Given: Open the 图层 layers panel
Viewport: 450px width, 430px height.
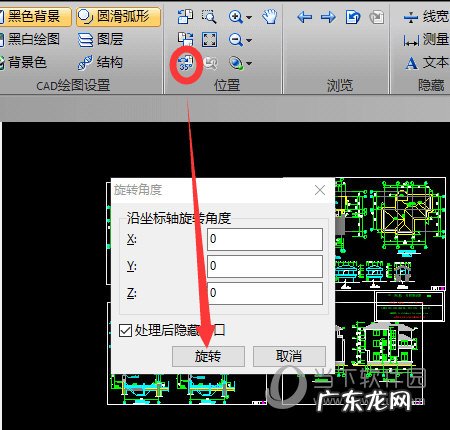Looking at the screenshot, I should point(101,39).
